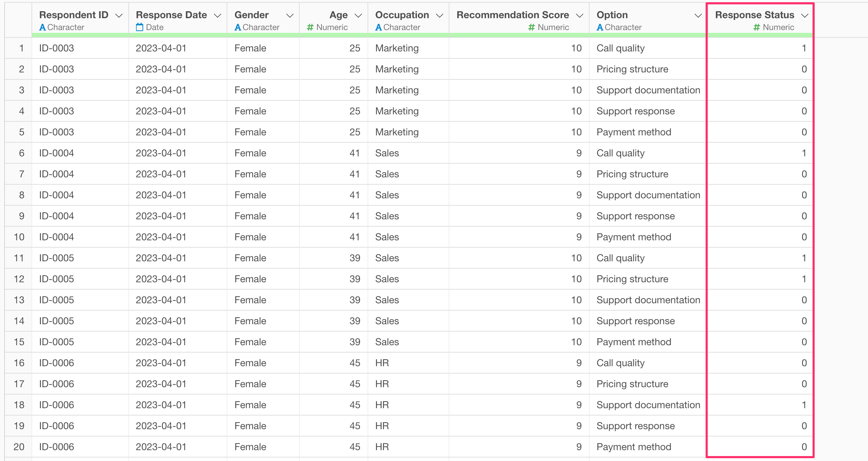The image size is (868, 461).
Task: Expand the Option column dropdown chevron
Action: pyautogui.click(x=698, y=16)
